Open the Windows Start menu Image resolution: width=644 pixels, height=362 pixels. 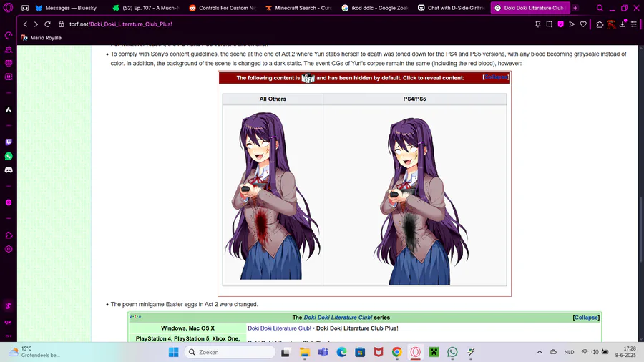[174, 352]
